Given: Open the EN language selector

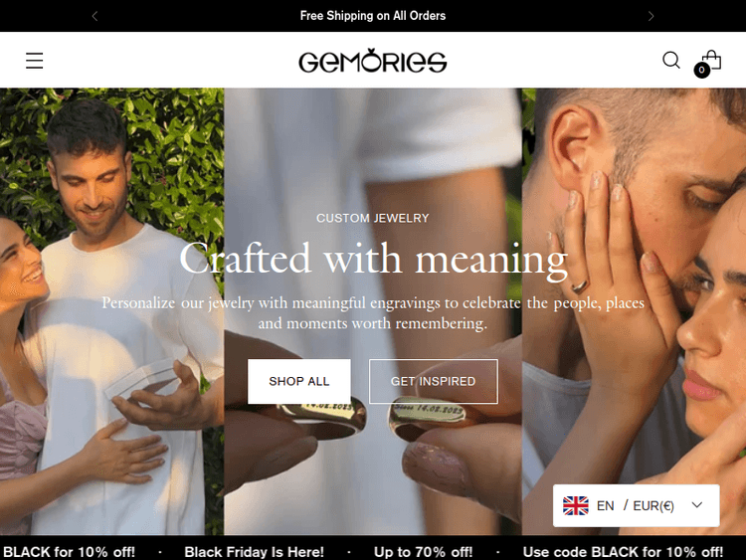Looking at the screenshot, I should (x=605, y=505).
